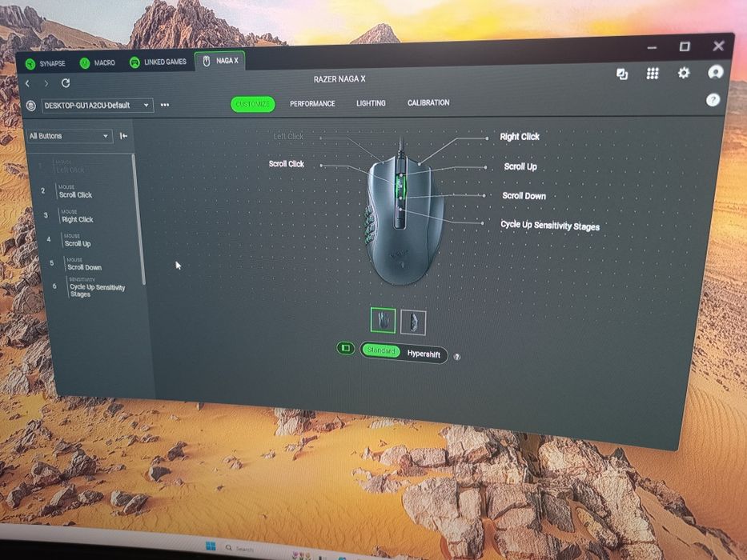Open the multi-window icon in title bar
This screenshot has width=747, height=560.
(x=622, y=74)
